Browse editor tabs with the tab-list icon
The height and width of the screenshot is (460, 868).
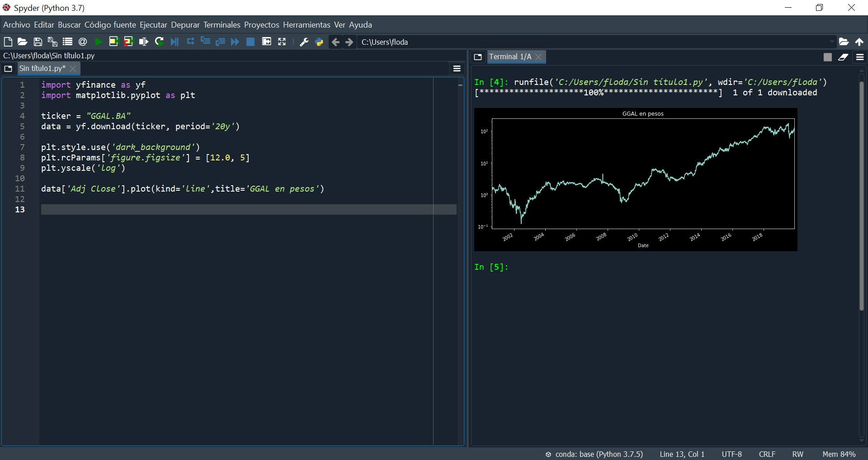pos(8,69)
